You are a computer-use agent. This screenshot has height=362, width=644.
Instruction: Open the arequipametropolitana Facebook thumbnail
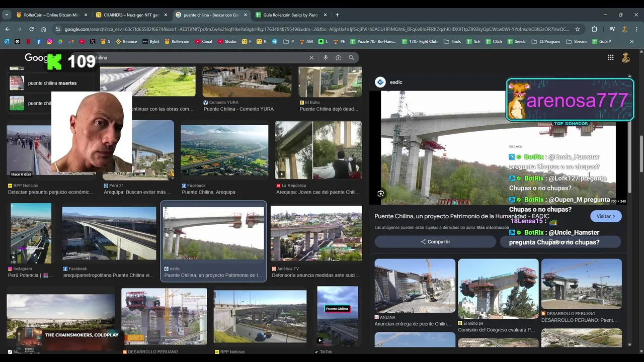[109, 233]
